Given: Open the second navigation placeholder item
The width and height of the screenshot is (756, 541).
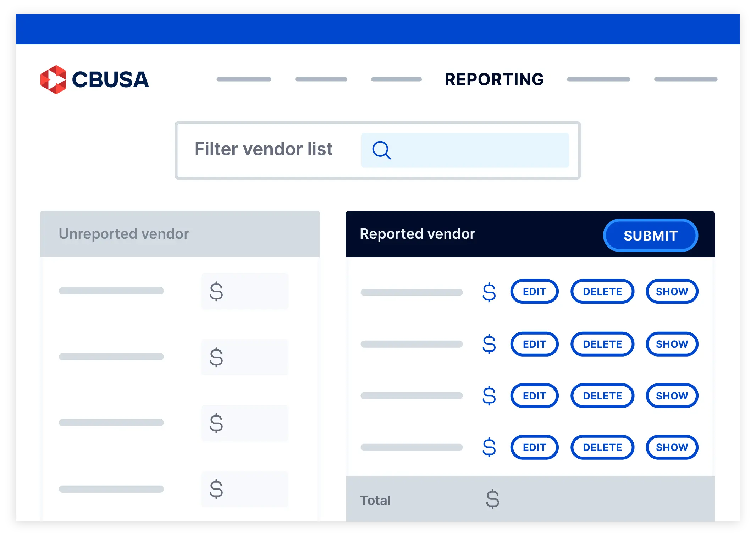Looking at the screenshot, I should (x=321, y=79).
